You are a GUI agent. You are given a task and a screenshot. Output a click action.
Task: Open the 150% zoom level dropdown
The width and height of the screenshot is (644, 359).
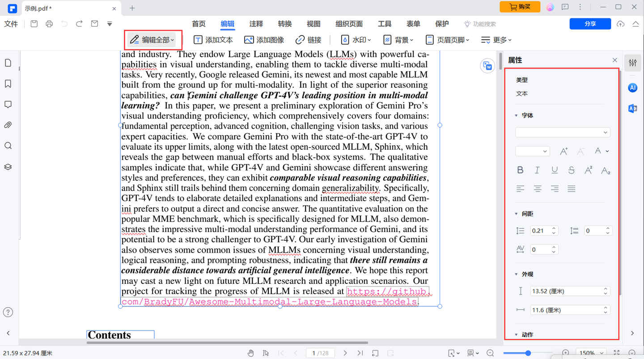590,353
